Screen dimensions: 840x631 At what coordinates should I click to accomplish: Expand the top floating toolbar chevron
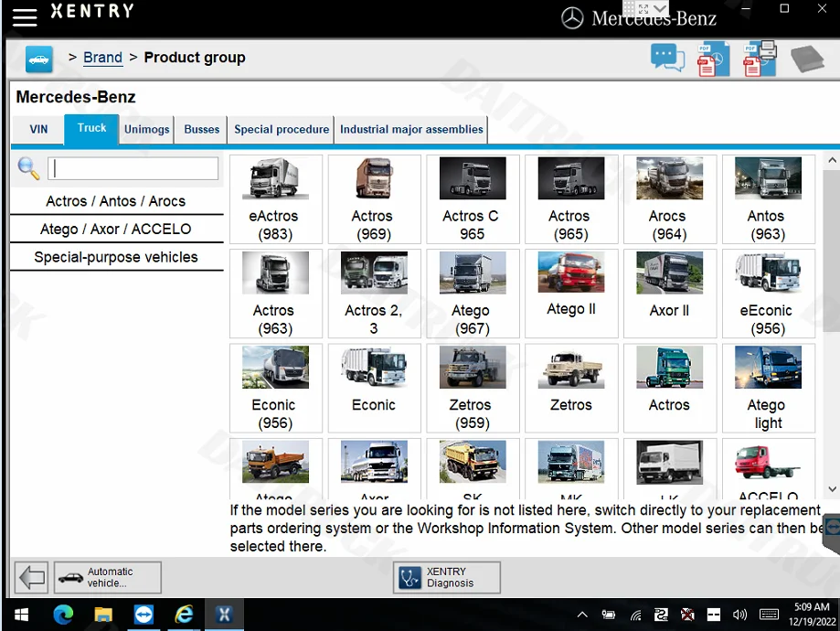[661, 8]
